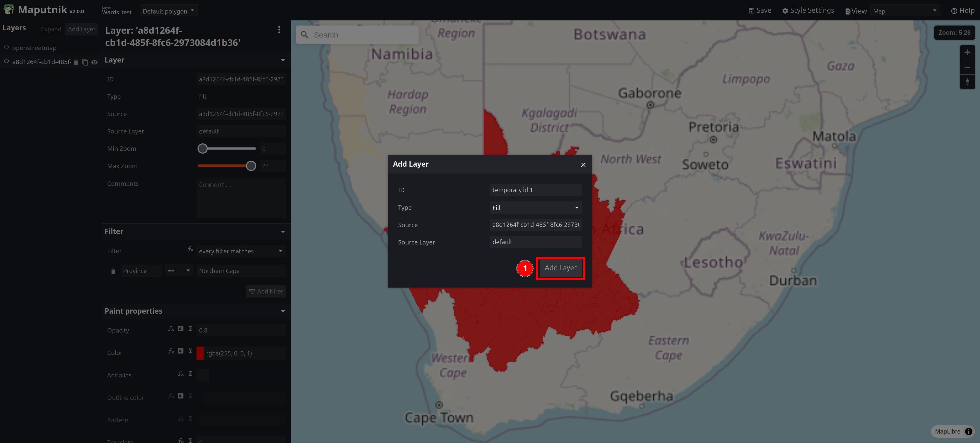This screenshot has height=443, width=980.
Task: Click the Province filter property field
Action: pyautogui.click(x=141, y=271)
